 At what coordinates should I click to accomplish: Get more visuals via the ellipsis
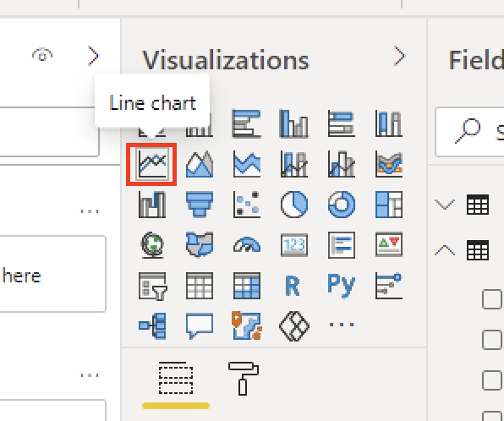pyautogui.click(x=342, y=325)
